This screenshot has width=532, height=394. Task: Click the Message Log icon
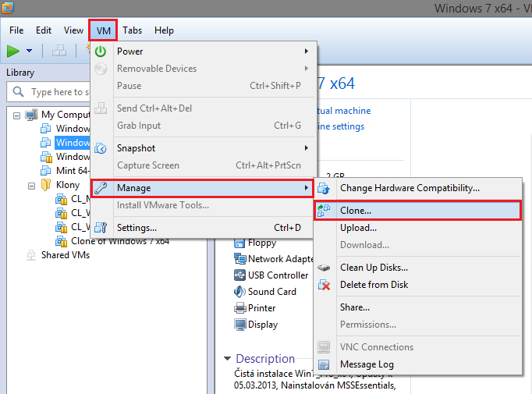pos(325,364)
